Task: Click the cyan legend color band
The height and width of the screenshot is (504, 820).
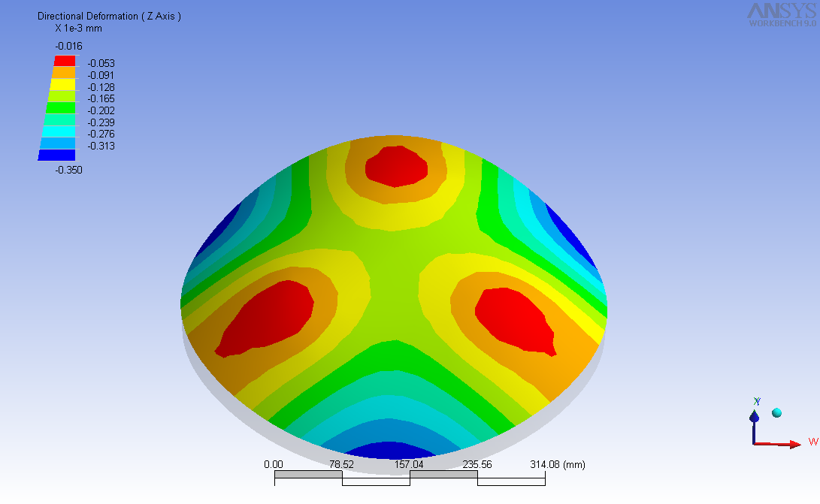Action: click(x=59, y=131)
